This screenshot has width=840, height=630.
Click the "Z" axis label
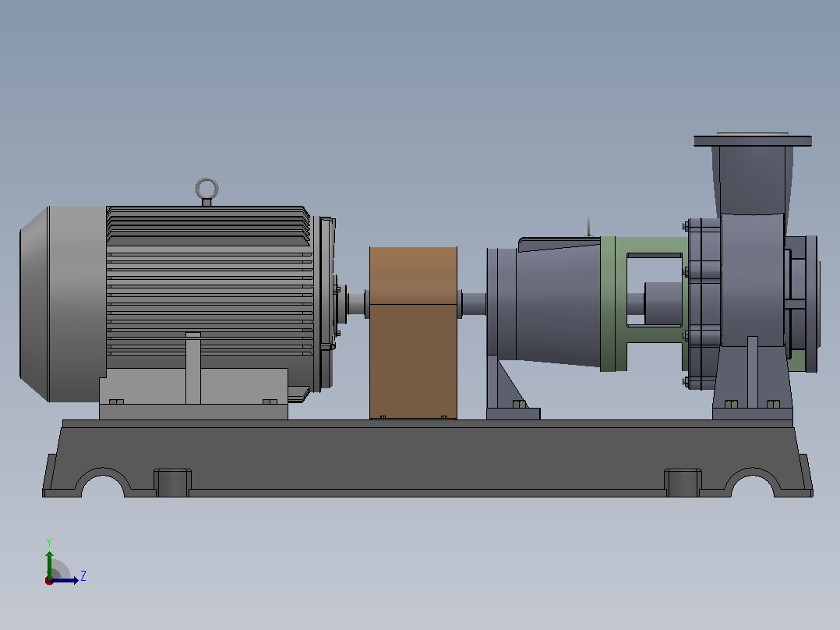(83, 576)
